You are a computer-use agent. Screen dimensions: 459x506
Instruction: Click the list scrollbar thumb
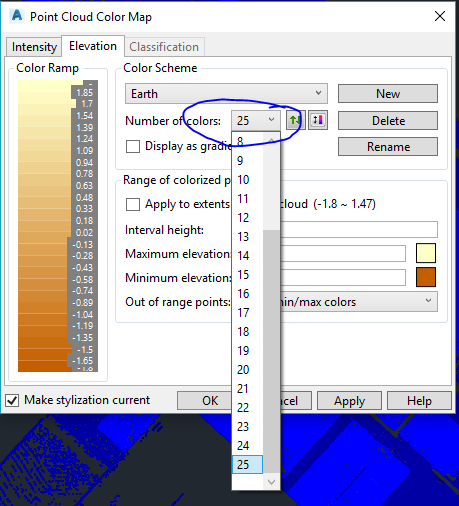[271, 351]
